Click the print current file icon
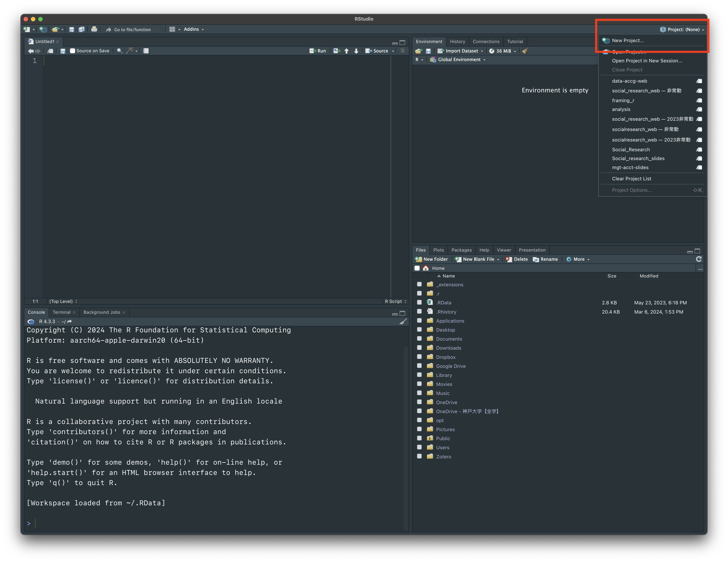This screenshot has height=562, width=728. [x=94, y=29]
